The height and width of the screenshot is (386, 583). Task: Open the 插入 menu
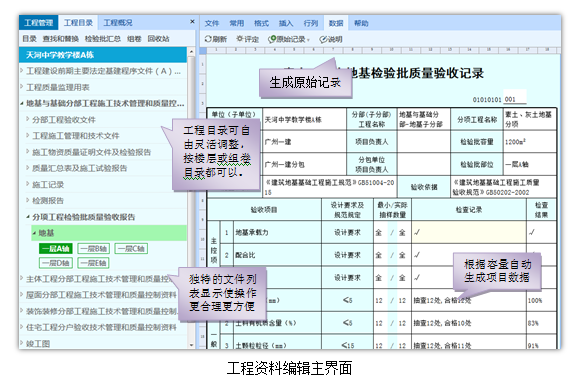[x=286, y=23]
